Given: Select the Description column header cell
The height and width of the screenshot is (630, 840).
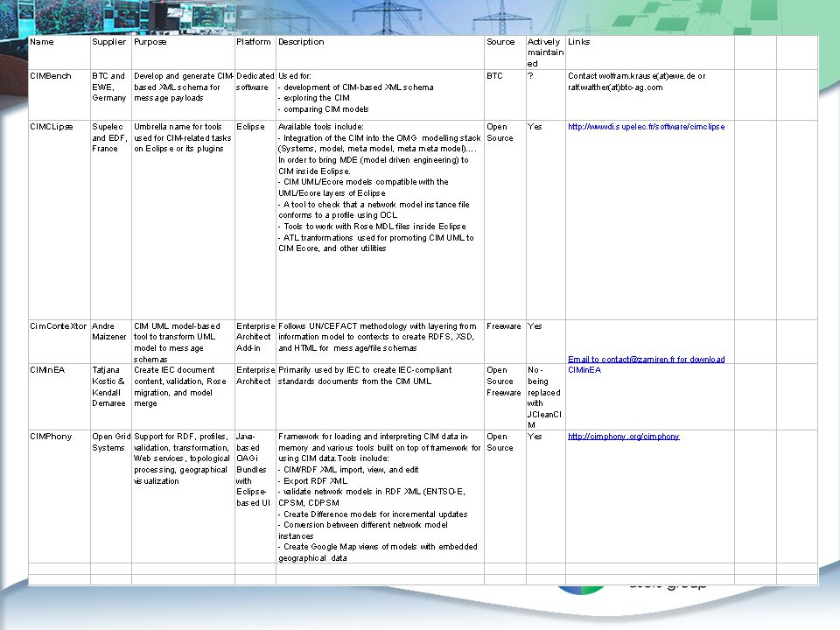Looking at the screenshot, I should [381, 52].
